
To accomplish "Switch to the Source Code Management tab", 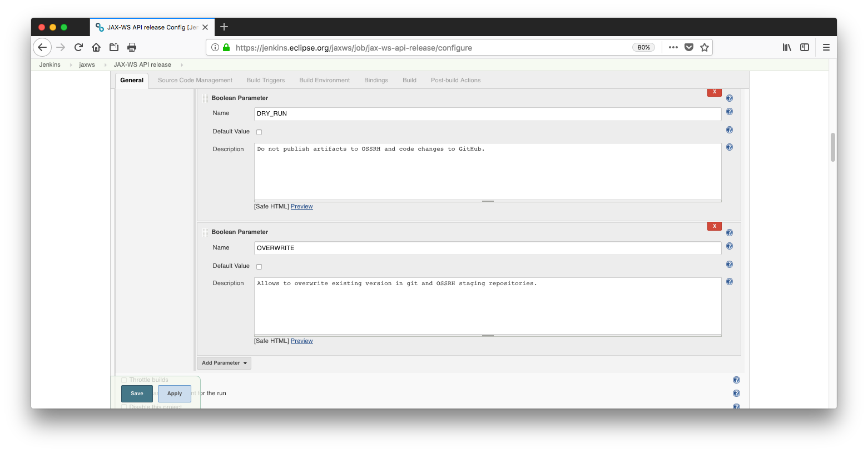I will click(x=195, y=81).
